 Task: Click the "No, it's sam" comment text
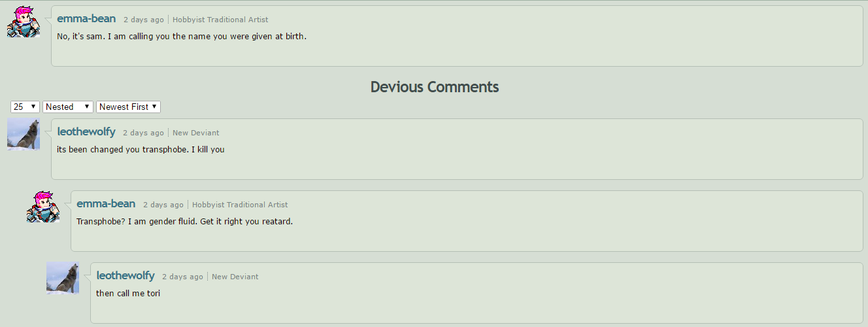[182, 36]
